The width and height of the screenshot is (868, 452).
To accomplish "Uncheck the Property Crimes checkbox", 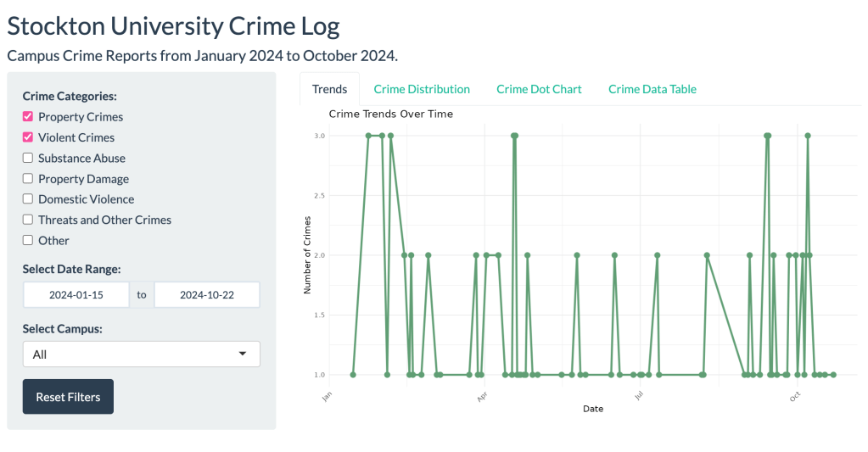I will pyautogui.click(x=28, y=117).
